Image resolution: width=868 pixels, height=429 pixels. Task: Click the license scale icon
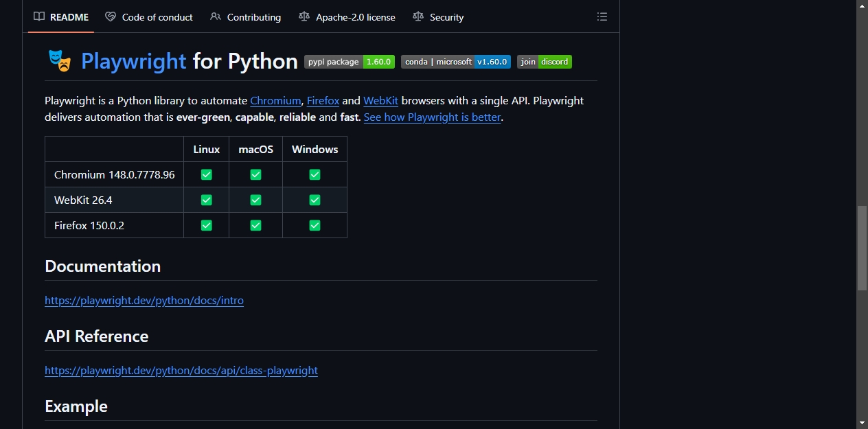point(304,17)
